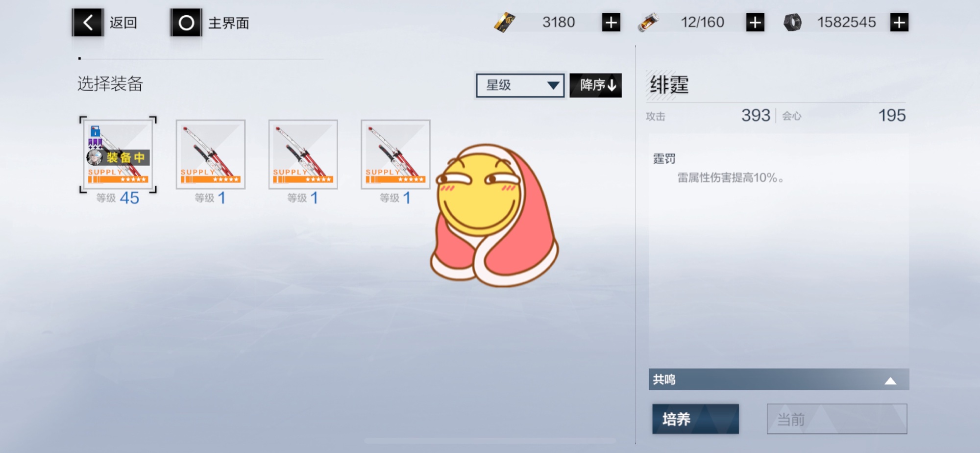Open the 星级 sort dropdown
980x453 pixels.
[x=520, y=85]
